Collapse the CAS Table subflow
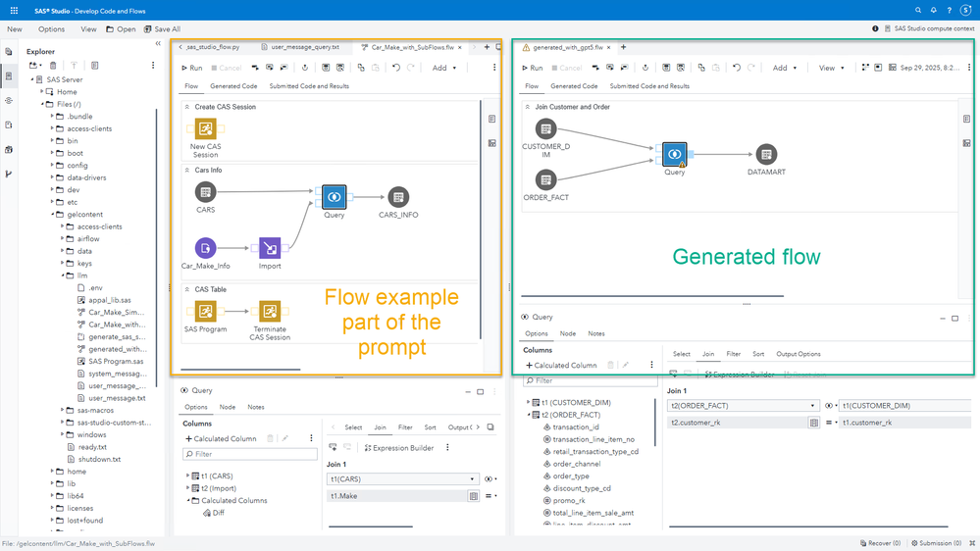 [186, 289]
